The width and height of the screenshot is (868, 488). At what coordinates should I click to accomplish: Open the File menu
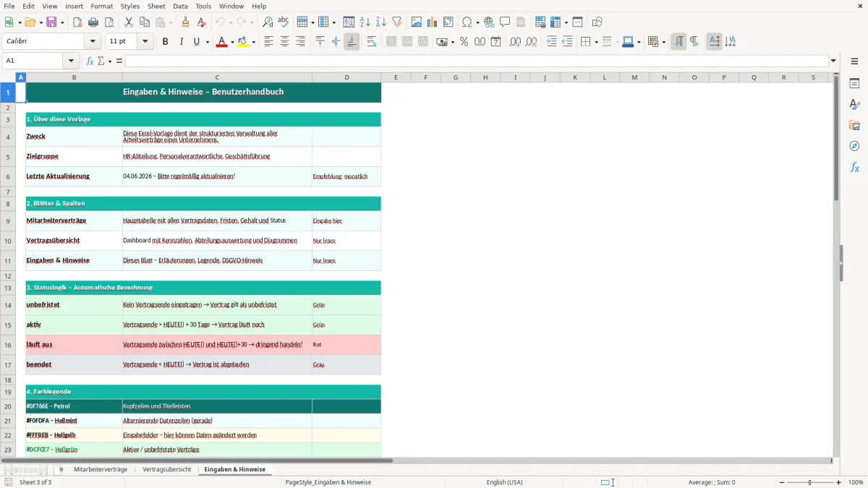pyautogui.click(x=9, y=6)
